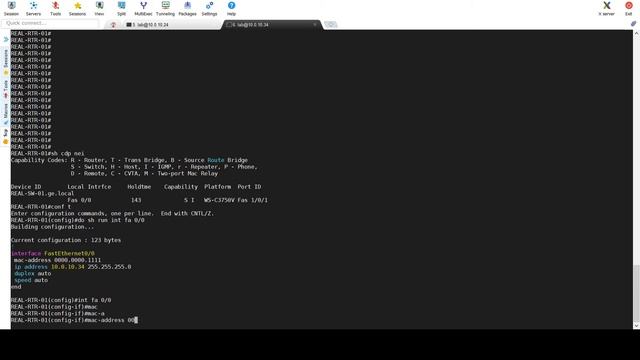Click the bottom 'mac-address 00' prompt line
The height and width of the screenshot is (360, 640).
point(74,320)
